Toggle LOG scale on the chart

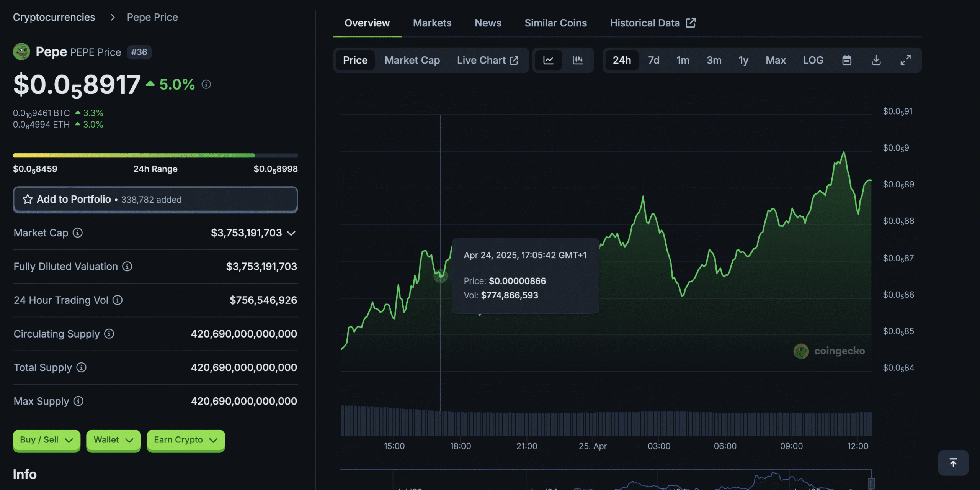point(813,60)
